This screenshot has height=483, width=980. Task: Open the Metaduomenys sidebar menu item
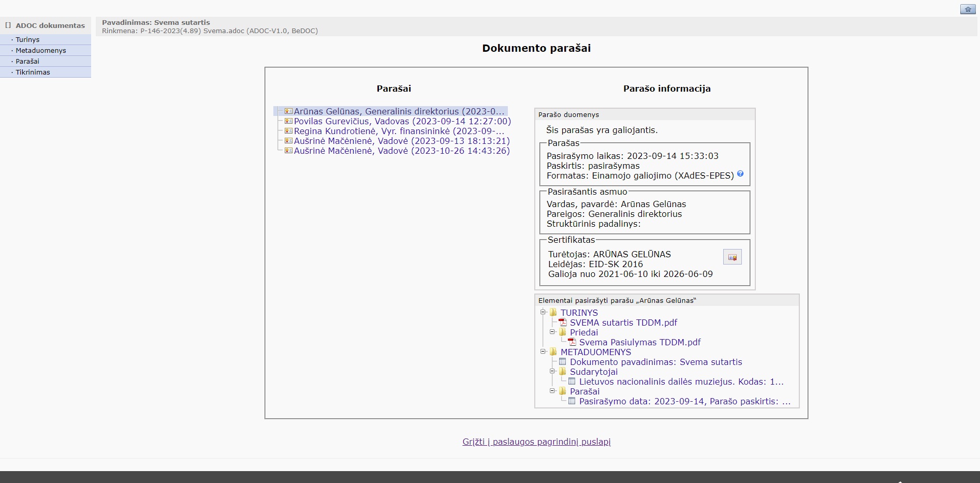(41, 50)
